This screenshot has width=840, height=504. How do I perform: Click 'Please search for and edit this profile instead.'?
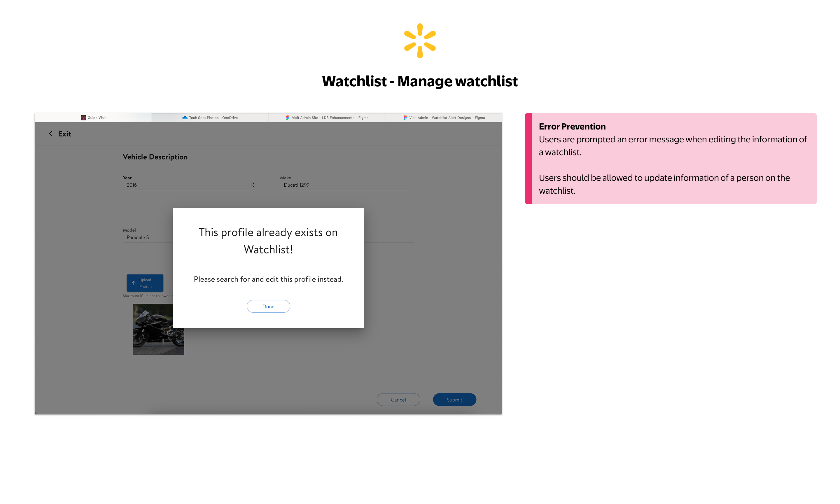[268, 279]
